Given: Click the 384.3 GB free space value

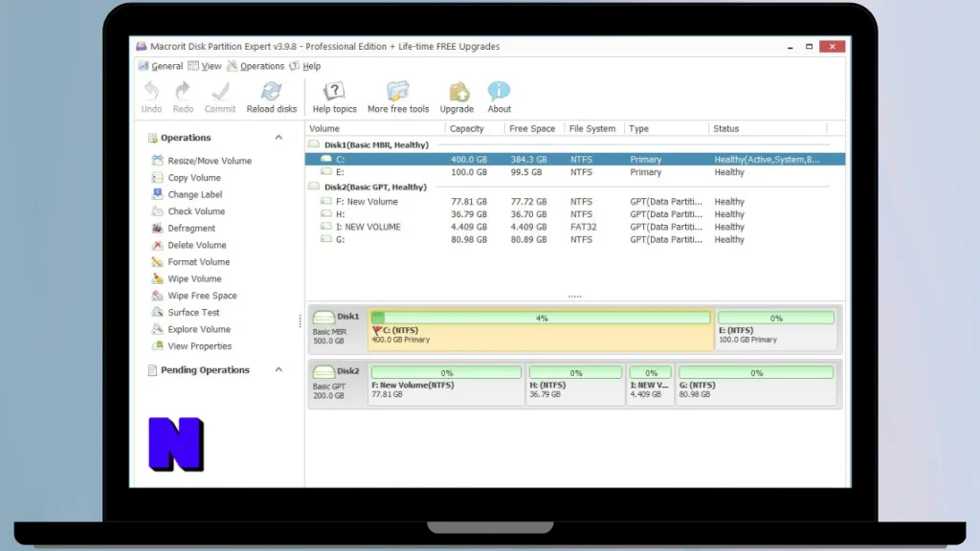Looking at the screenshot, I should [x=528, y=160].
